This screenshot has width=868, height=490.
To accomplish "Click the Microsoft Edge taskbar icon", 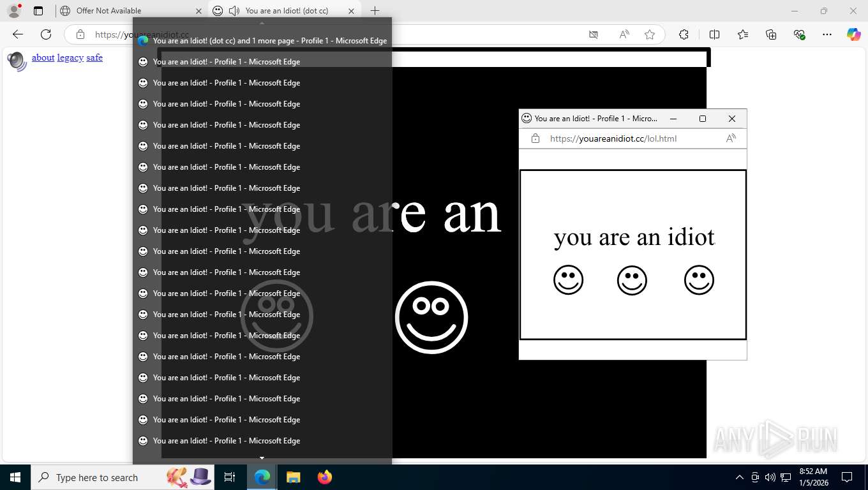I will [x=262, y=477].
